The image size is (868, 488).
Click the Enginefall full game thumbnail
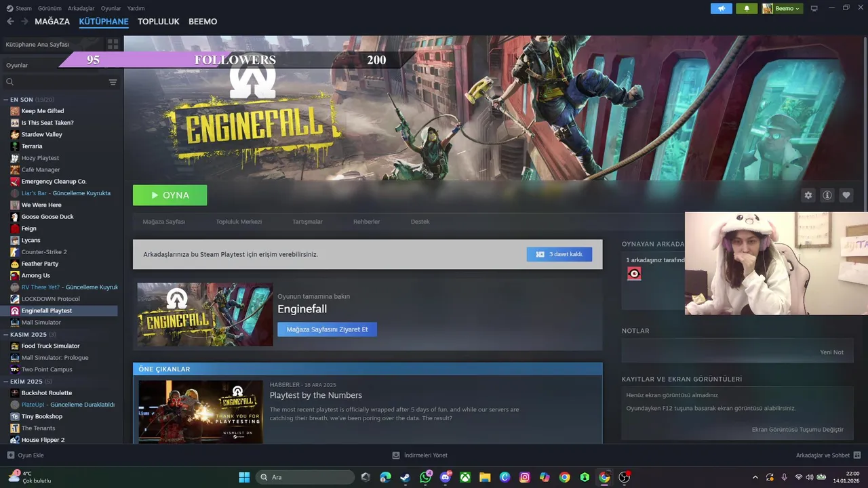pyautogui.click(x=205, y=314)
